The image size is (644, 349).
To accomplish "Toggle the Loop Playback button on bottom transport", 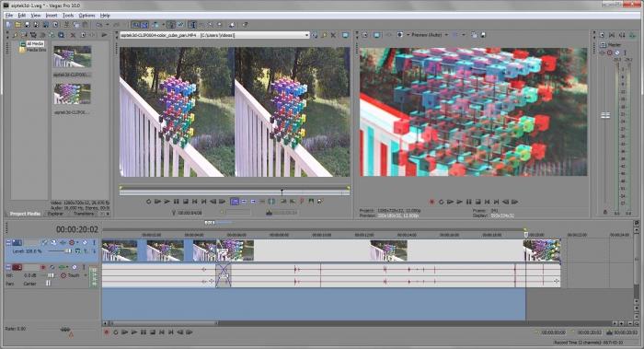I will coord(115,332).
